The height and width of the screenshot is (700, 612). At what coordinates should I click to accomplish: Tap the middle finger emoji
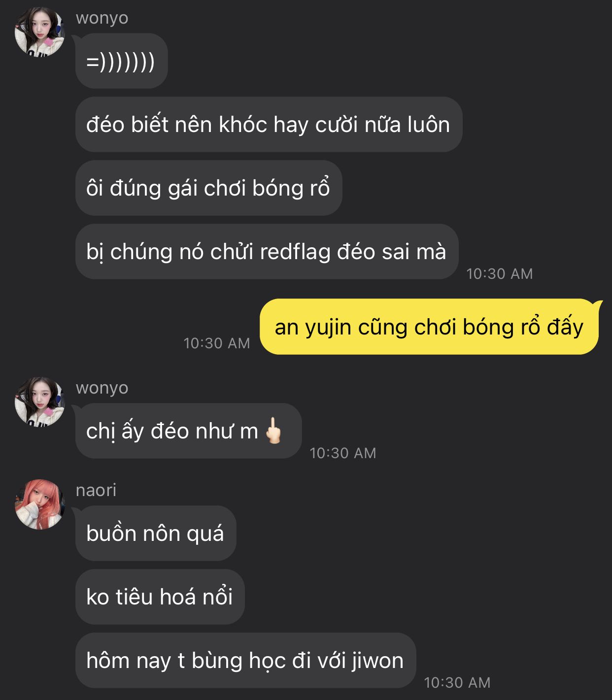click(x=273, y=431)
